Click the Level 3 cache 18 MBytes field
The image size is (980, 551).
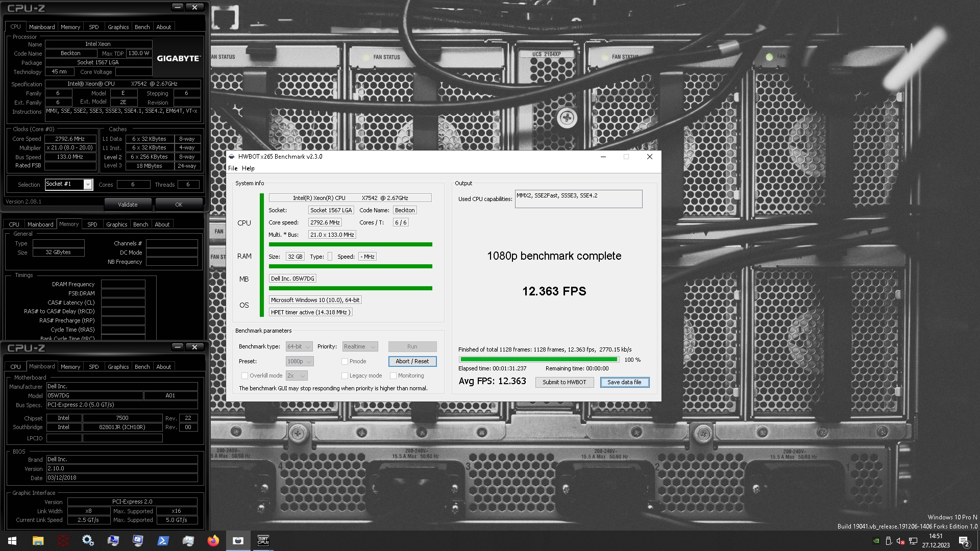pyautogui.click(x=149, y=166)
